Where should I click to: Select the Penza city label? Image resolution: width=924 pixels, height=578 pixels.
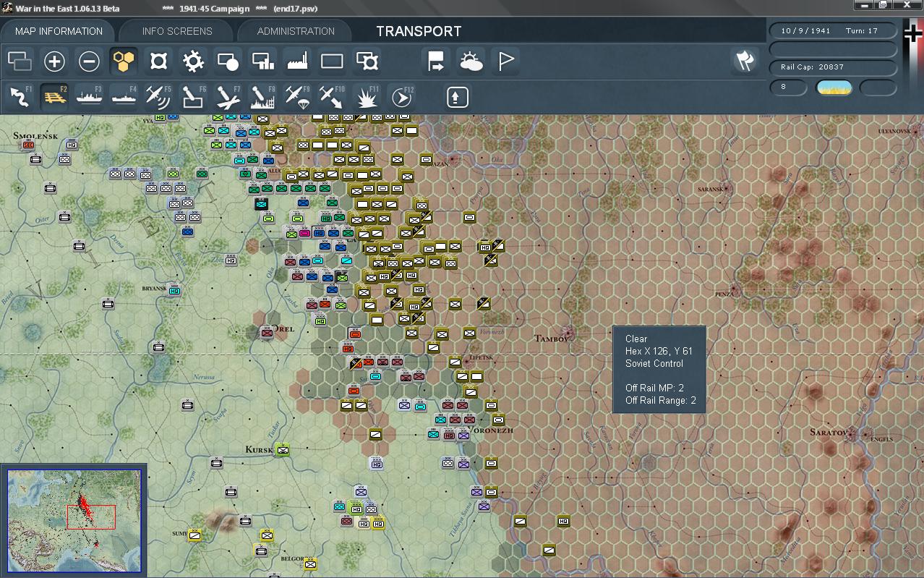(x=726, y=294)
